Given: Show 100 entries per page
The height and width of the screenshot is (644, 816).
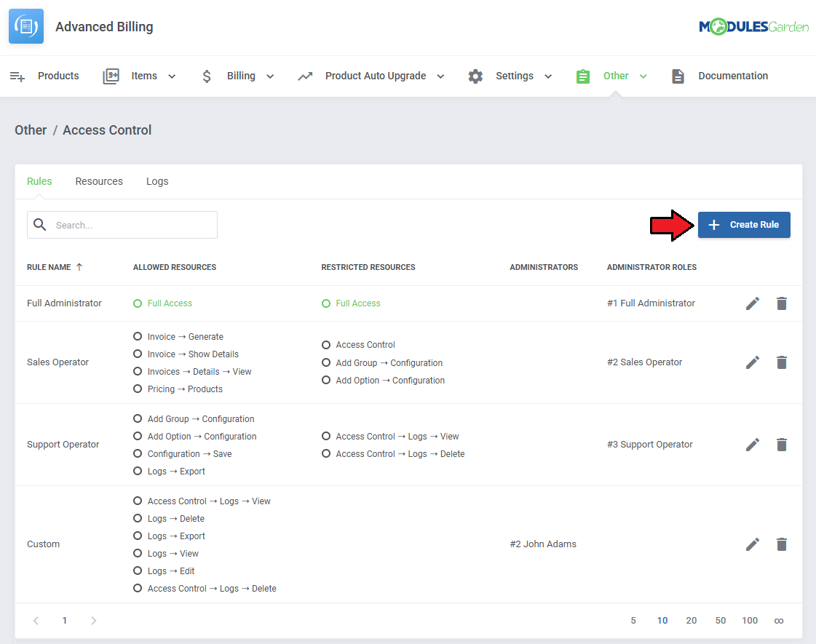Looking at the screenshot, I should (x=750, y=621).
